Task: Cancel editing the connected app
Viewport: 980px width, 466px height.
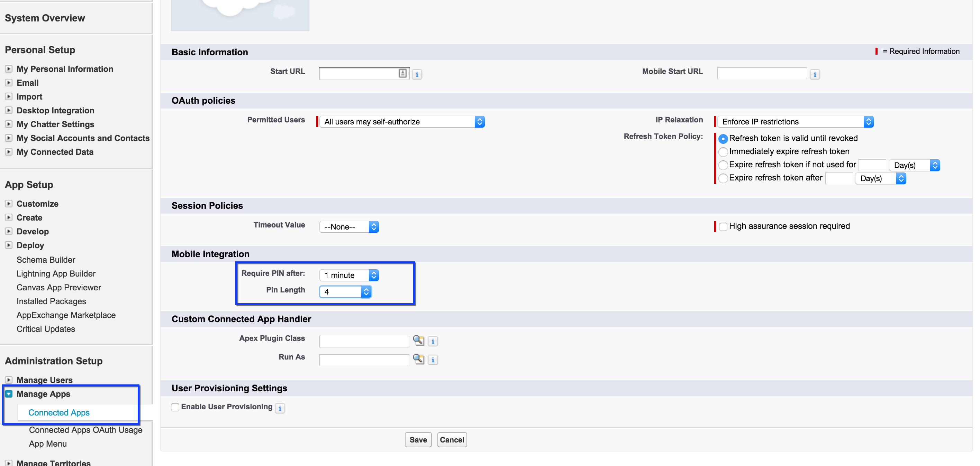Action: coord(452,440)
